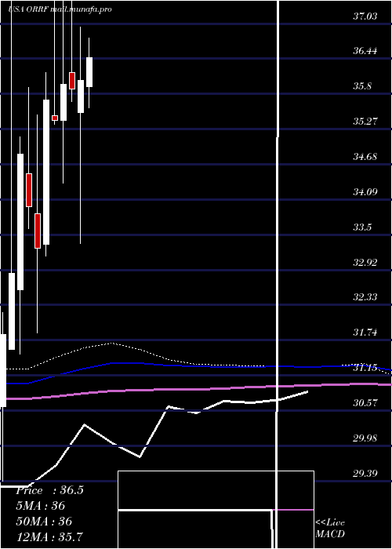
Task: Click the 33.5 price axis label
Action: point(362,227)
